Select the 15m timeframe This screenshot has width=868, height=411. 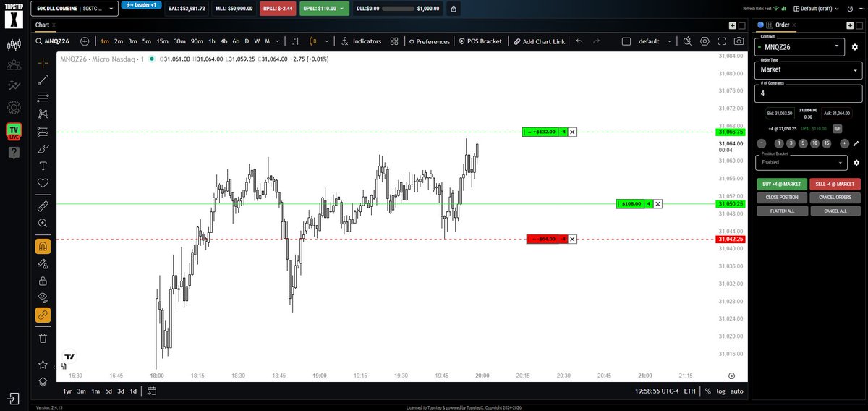(162, 41)
